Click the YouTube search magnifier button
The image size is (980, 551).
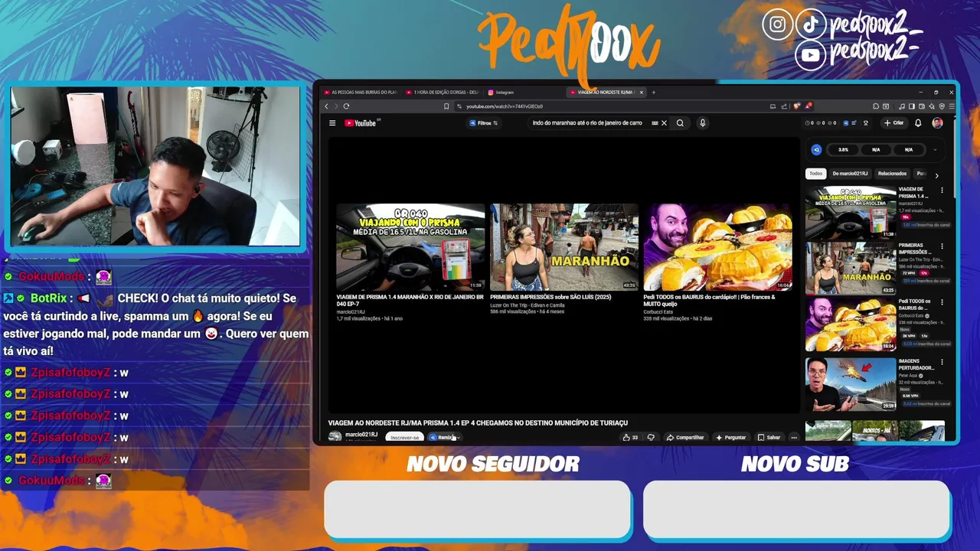(x=680, y=123)
